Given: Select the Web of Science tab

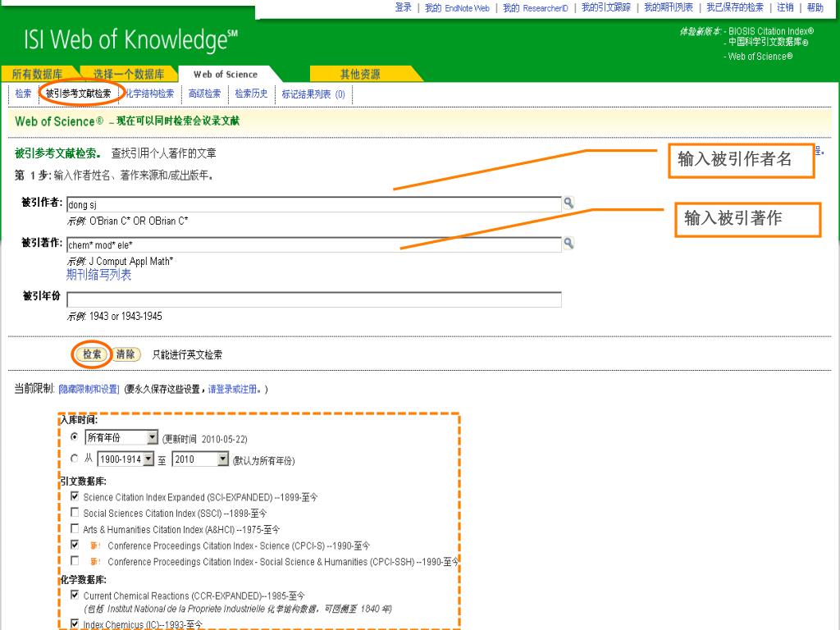Looking at the screenshot, I should [226, 74].
